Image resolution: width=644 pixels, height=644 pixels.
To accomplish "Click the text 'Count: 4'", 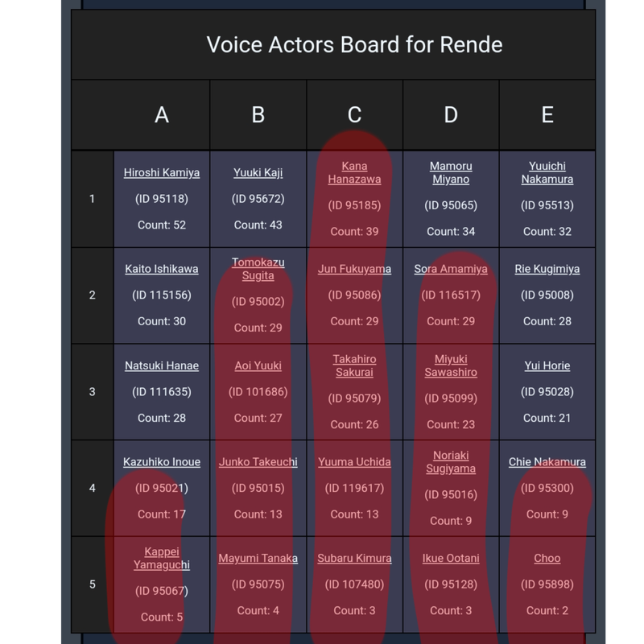I will coord(258,611).
